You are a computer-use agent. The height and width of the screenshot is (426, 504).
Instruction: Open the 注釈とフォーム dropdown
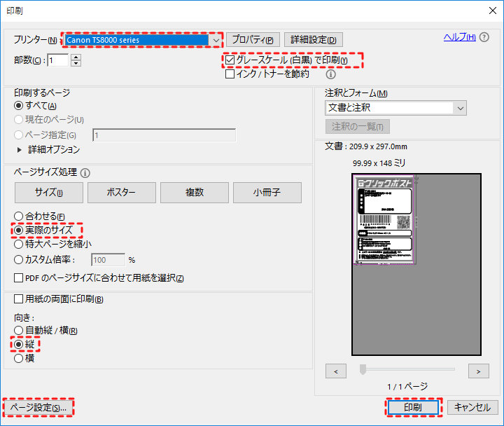pyautogui.click(x=459, y=108)
